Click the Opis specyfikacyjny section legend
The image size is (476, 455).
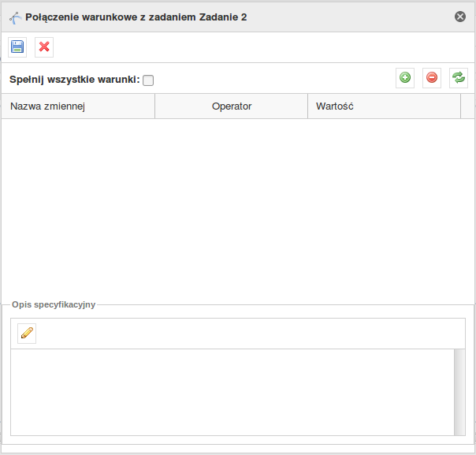(54, 304)
